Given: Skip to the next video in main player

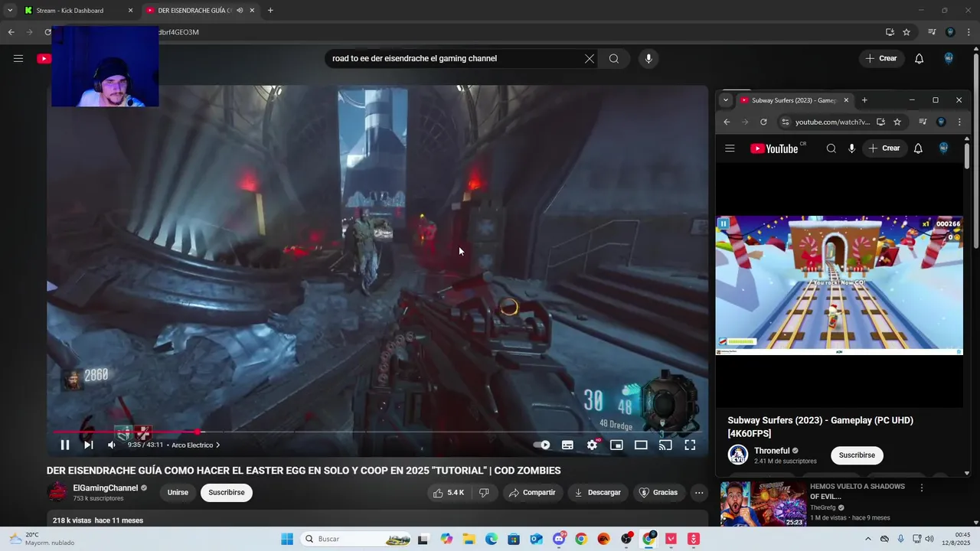Looking at the screenshot, I should [x=89, y=445].
